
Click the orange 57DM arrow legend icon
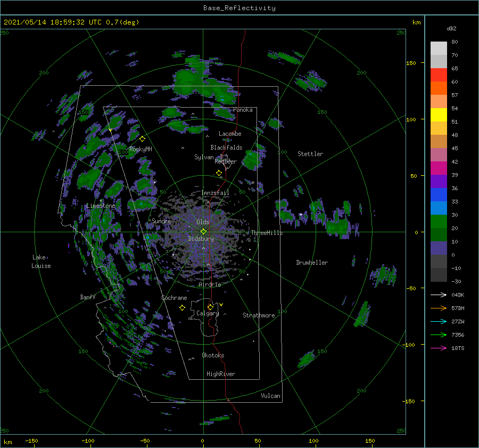(x=439, y=308)
